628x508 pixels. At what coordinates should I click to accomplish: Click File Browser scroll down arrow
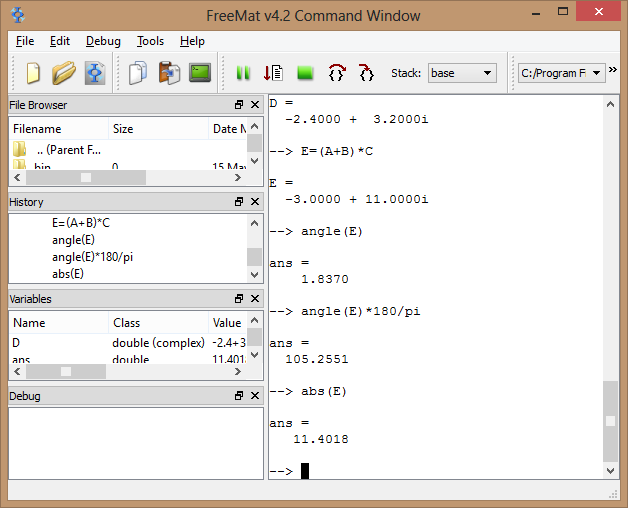(x=254, y=161)
